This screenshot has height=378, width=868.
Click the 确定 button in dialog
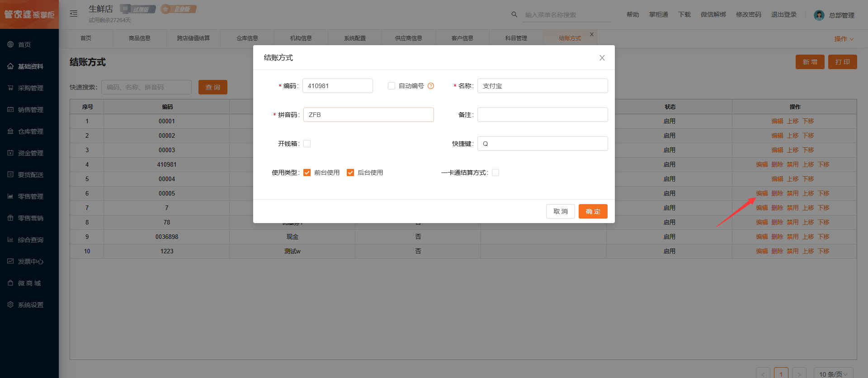click(x=593, y=211)
